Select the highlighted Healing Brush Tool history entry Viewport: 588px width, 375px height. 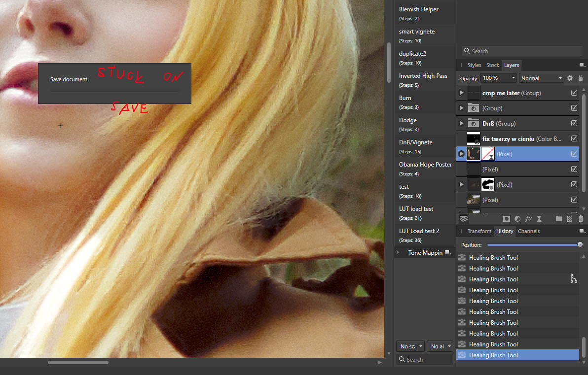coord(517,355)
